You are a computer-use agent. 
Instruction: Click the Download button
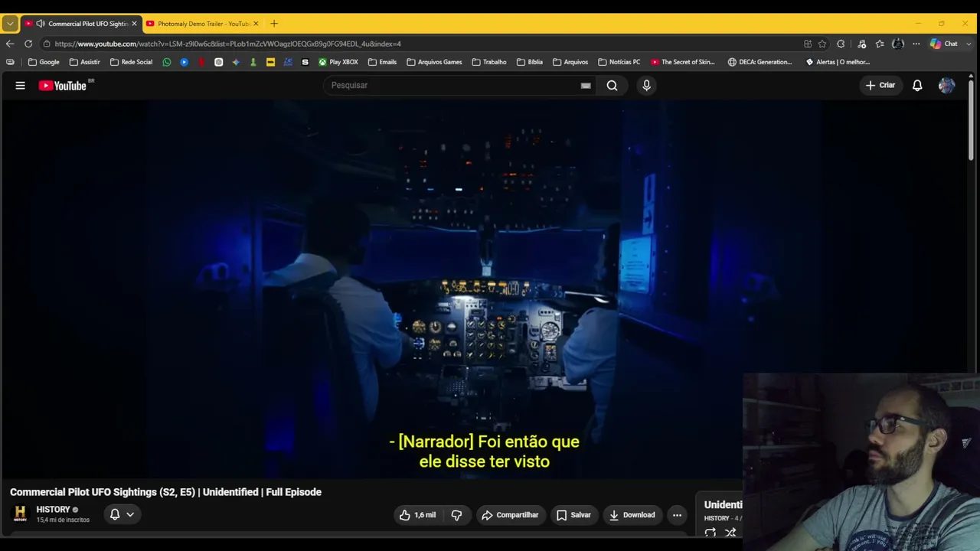click(x=632, y=515)
